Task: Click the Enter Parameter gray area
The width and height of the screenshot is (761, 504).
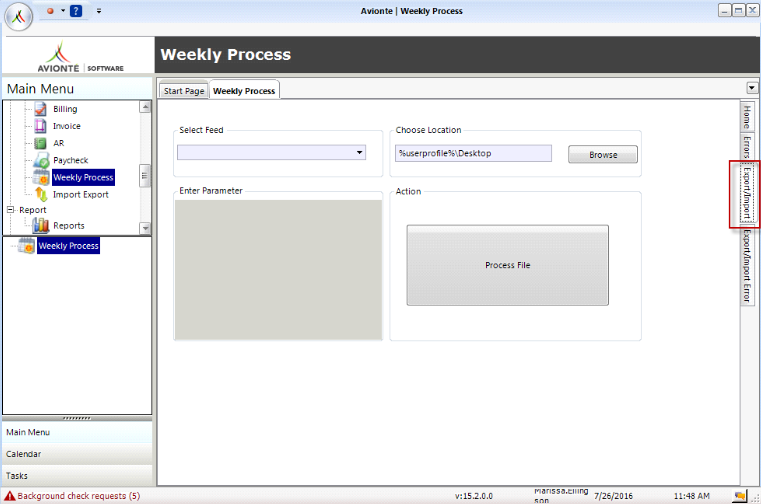Action: [278, 270]
